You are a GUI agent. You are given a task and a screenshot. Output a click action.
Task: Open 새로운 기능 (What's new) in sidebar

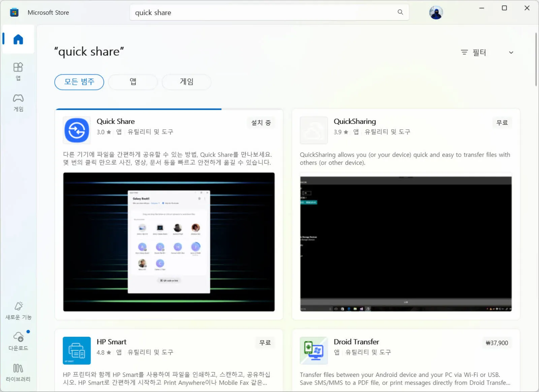[x=18, y=311]
